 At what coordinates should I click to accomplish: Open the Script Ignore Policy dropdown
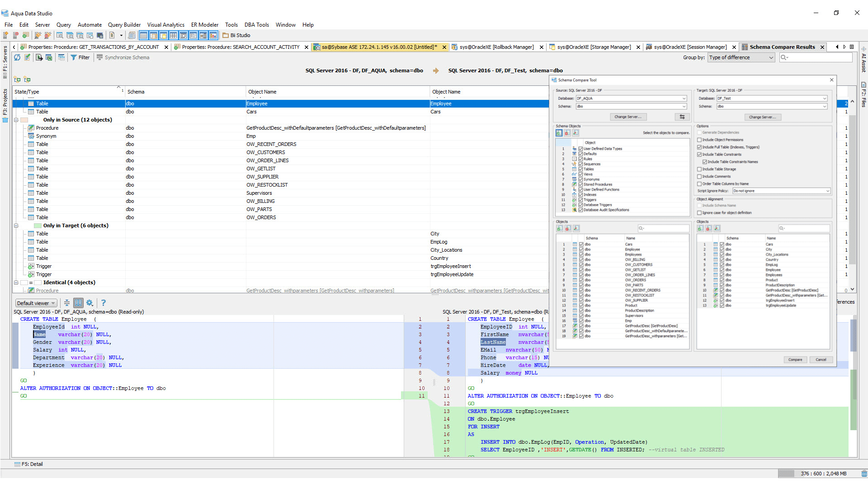(x=826, y=191)
